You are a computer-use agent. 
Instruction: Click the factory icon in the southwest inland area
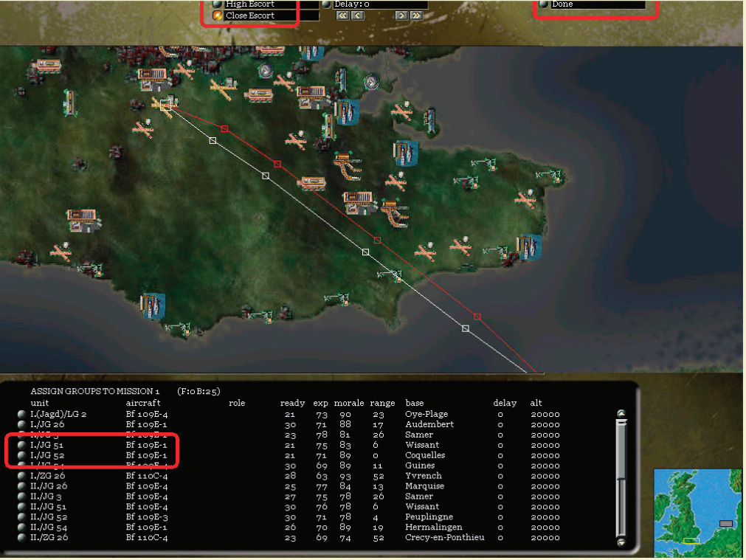[x=83, y=221]
